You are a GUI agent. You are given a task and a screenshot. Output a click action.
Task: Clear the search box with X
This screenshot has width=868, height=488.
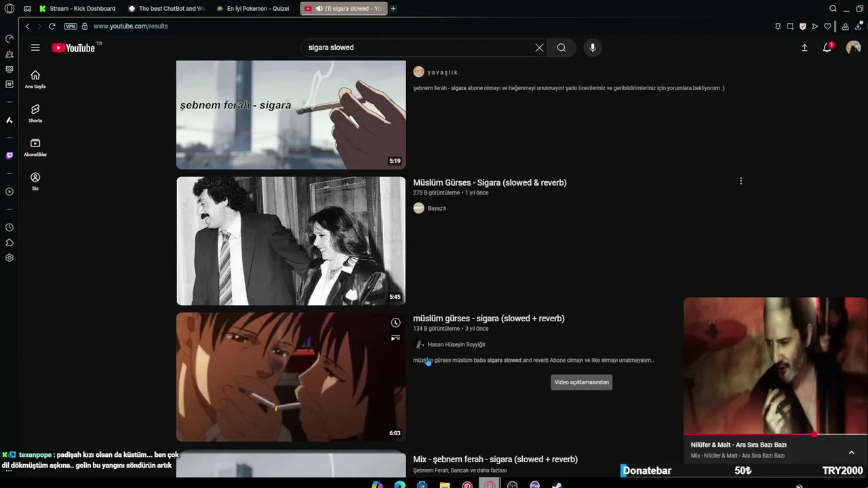539,47
